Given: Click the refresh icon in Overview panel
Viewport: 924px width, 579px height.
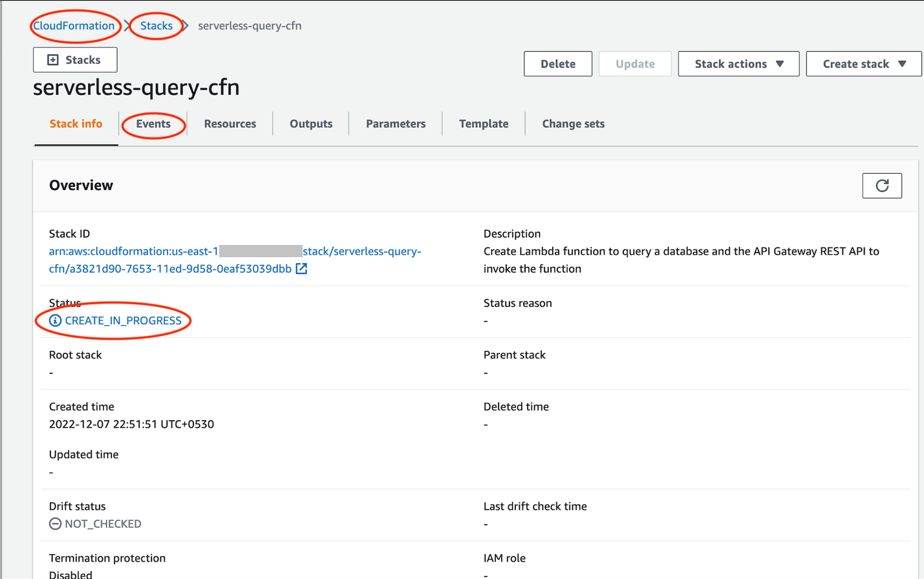Looking at the screenshot, I should [882, 186].
